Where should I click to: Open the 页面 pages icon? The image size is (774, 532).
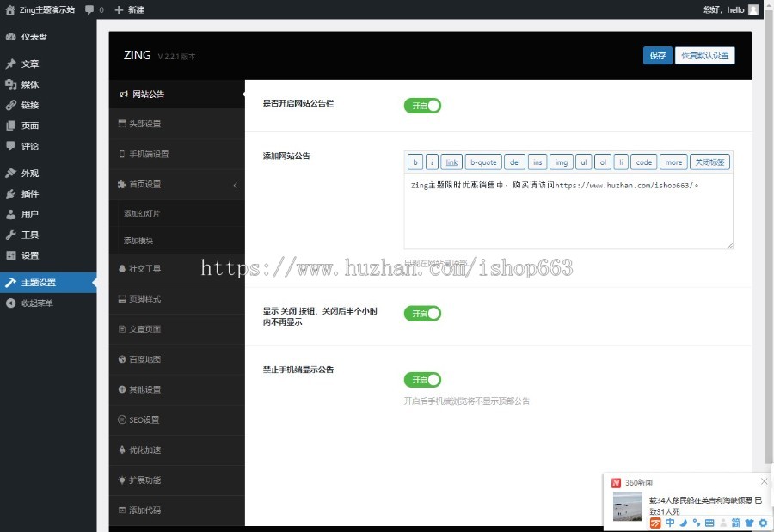tap(11, 125)
